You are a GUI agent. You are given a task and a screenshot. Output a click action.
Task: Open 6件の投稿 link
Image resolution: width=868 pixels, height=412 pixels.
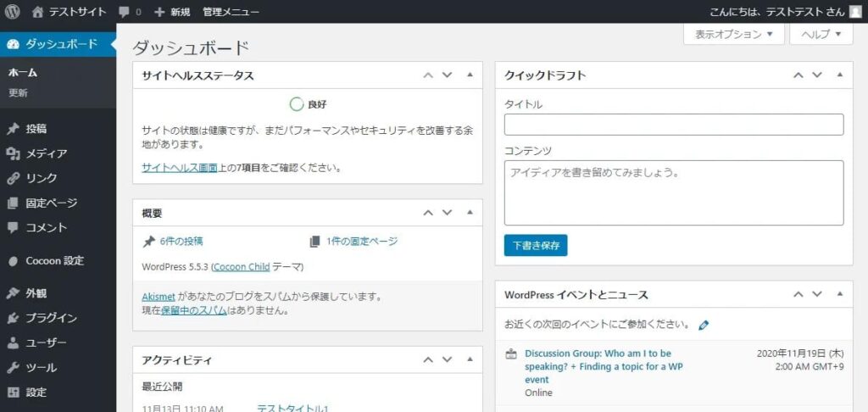tap(181, 241)
